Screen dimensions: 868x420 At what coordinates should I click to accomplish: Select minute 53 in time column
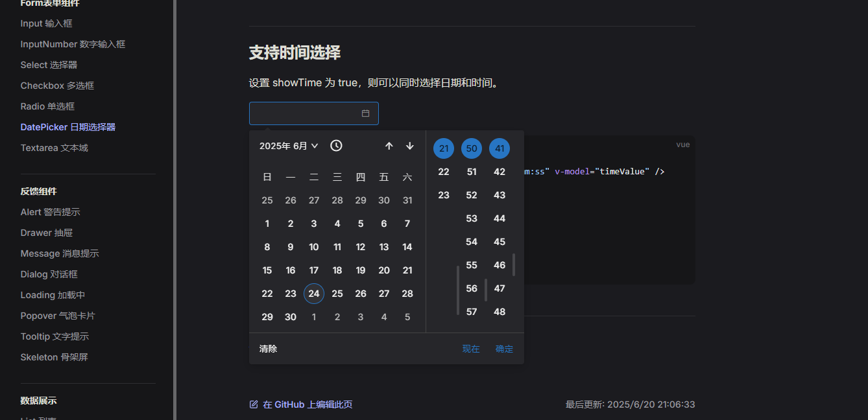coord(472,218)
